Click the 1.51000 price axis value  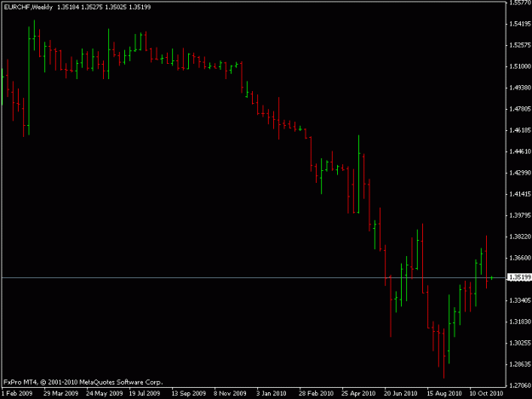[x=520, y=66]
